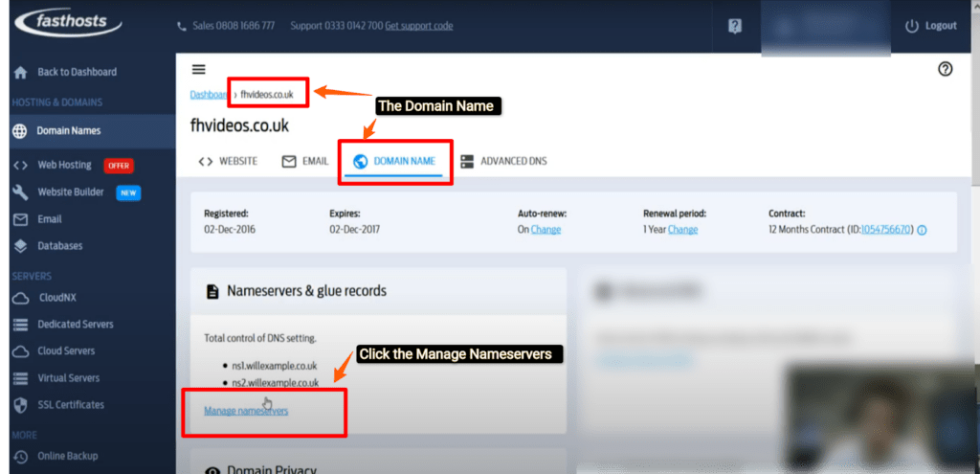980x474 pixels.
Task: Switch to the WEBSITE tab
Action: [x=228, y=161]
